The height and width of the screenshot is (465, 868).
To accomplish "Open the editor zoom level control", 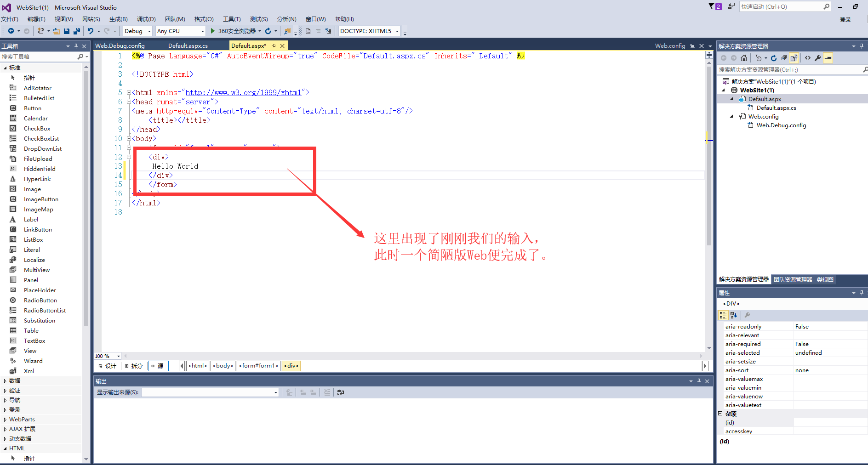I will (x=107, y=356).
